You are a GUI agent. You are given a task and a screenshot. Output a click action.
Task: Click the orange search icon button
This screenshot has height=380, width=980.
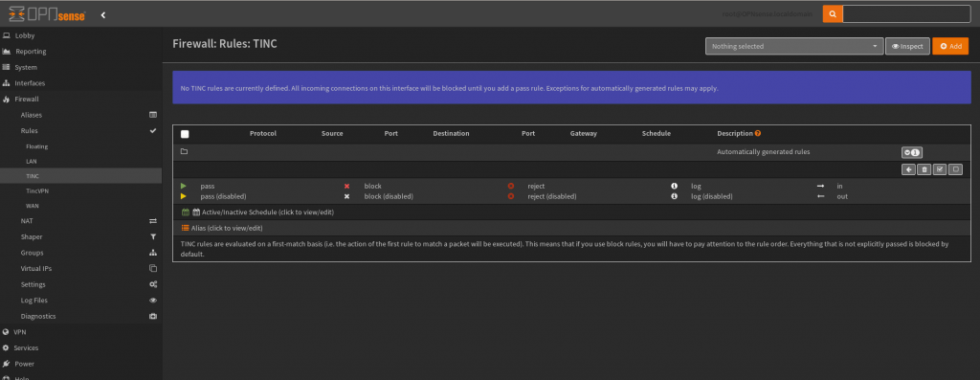pyautogui.click(x=832, y=13)
